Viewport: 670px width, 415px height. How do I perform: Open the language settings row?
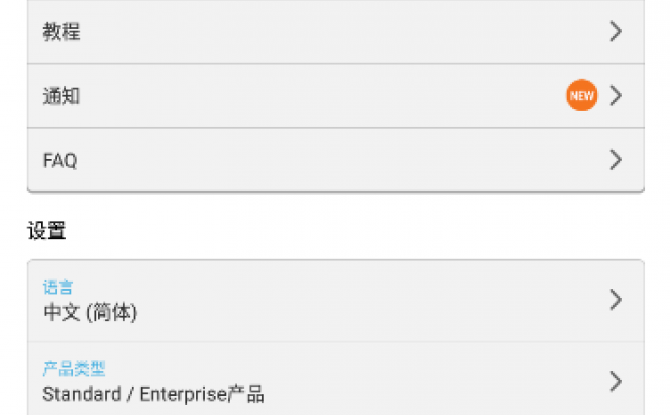(x=336, y=300)
